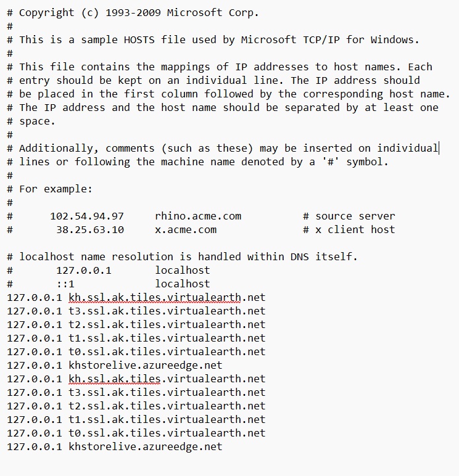The height and width of the screenshot is (476, 459).
Task: Click the Copyright 1993-2009 Microsoft Corp. line
Action: (139, 12)
